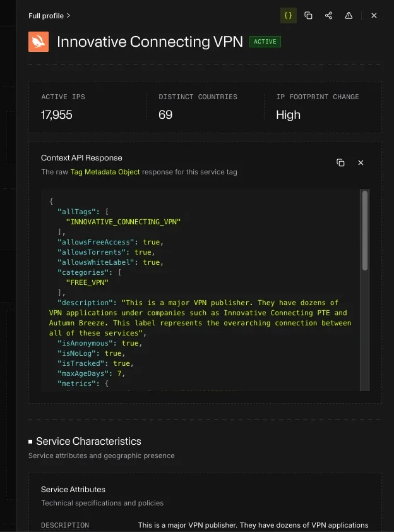Click the "allowsTorrents" JSON key
394x532 pixels.
pyautogui.click(x=92, y=253)
